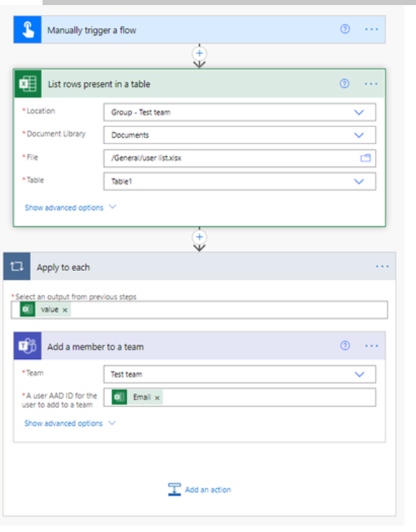The width and height of the screenshot is (416, 532).
Task: Open help for Manually trigger a flow
Action: pos(345,29)
